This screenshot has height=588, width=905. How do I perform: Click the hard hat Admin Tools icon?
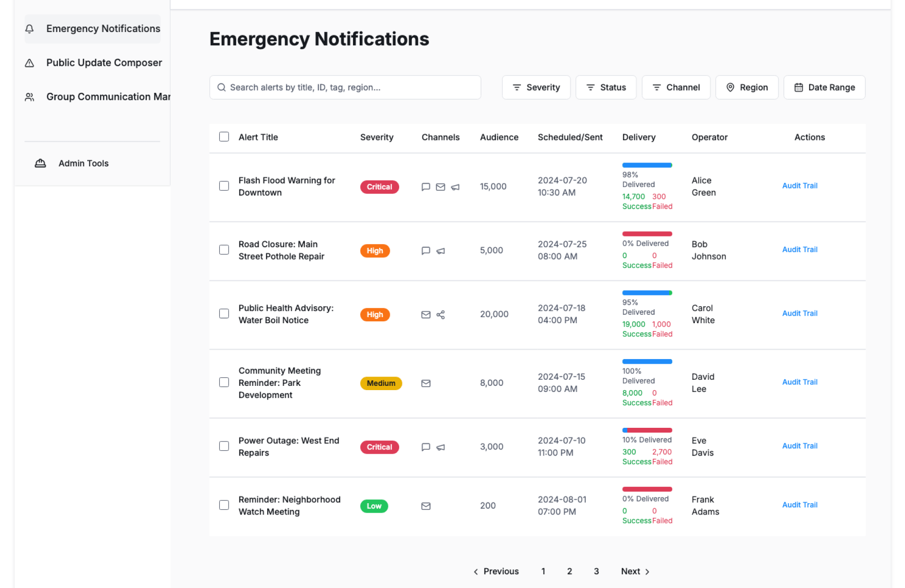pos(41,163)
